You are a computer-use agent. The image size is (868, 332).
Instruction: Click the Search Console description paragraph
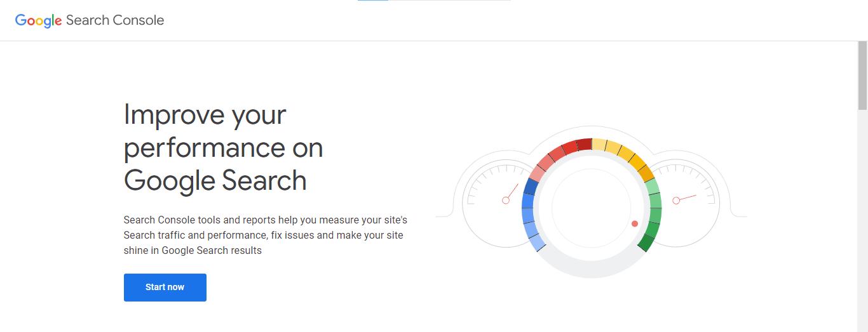[x=265, y=235]
